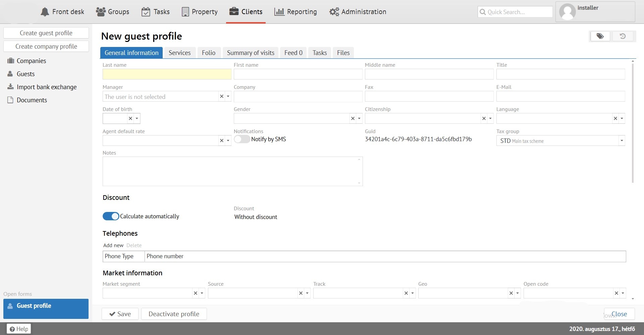
Task: Click the Save button
Action: (x=120, y=314)
